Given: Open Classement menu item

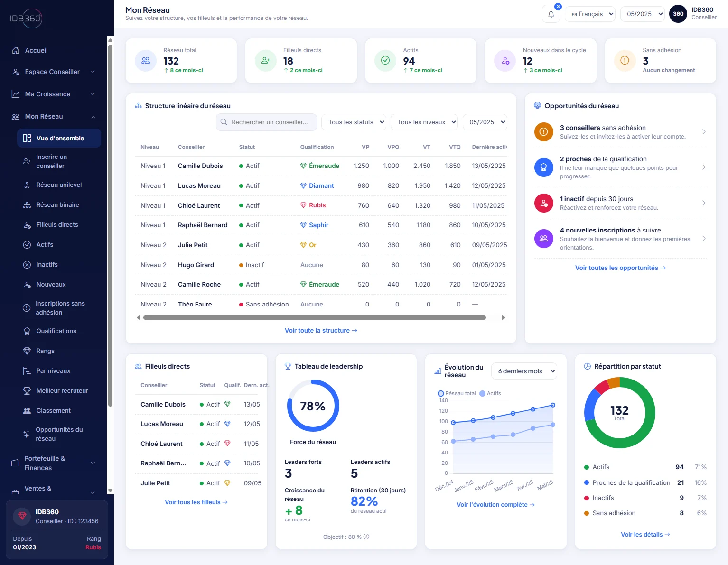Looking at the screenshot, I should tap(59, 410).
